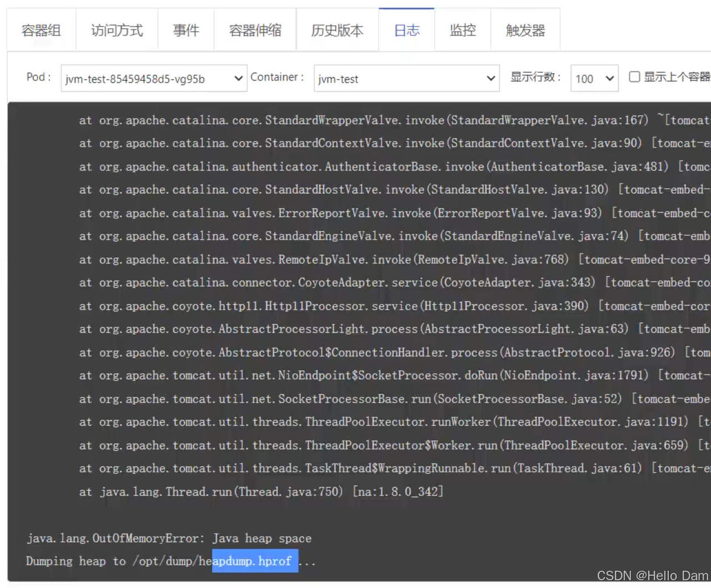This screenshot has height=588, width=711.
Task: Click the Container label text
Action: coord(277,77)
